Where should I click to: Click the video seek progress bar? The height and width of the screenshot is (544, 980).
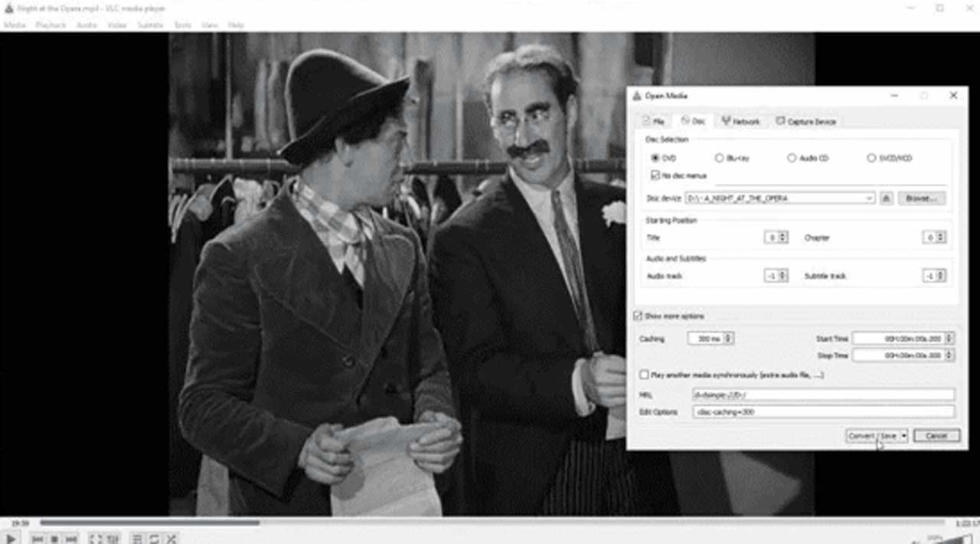click(490, 523)
